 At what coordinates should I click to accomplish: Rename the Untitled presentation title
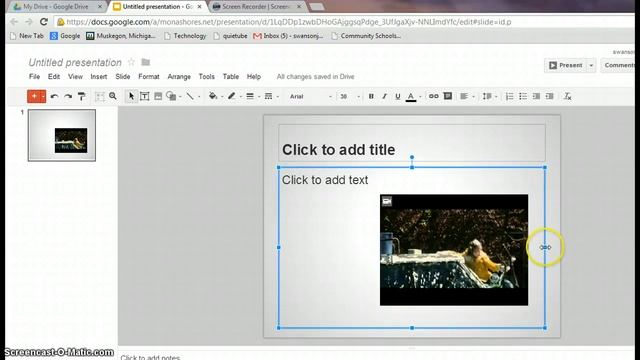(75, 62)
